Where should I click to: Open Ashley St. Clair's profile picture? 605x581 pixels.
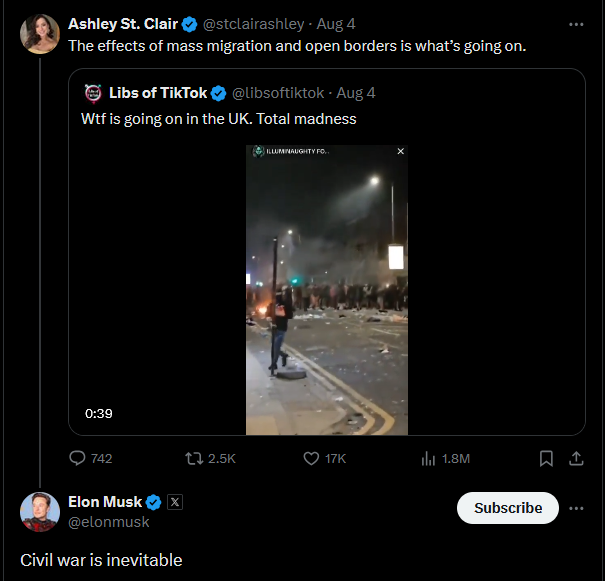click(40, 34)
